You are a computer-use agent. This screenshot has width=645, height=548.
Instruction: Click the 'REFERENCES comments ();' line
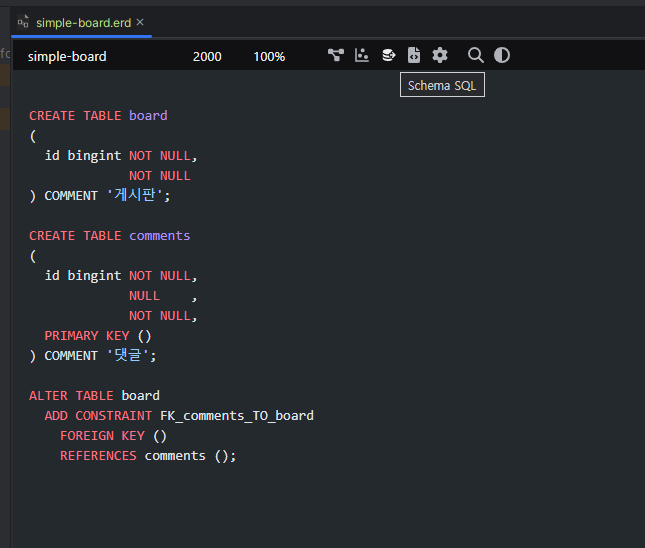tap(148, 456)
